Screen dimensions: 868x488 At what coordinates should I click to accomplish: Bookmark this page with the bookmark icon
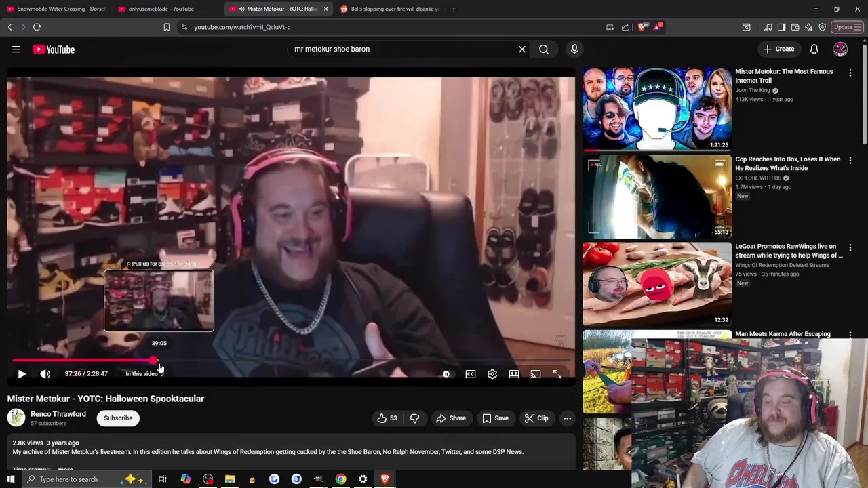pyautogui.click(x=167, y=27)
